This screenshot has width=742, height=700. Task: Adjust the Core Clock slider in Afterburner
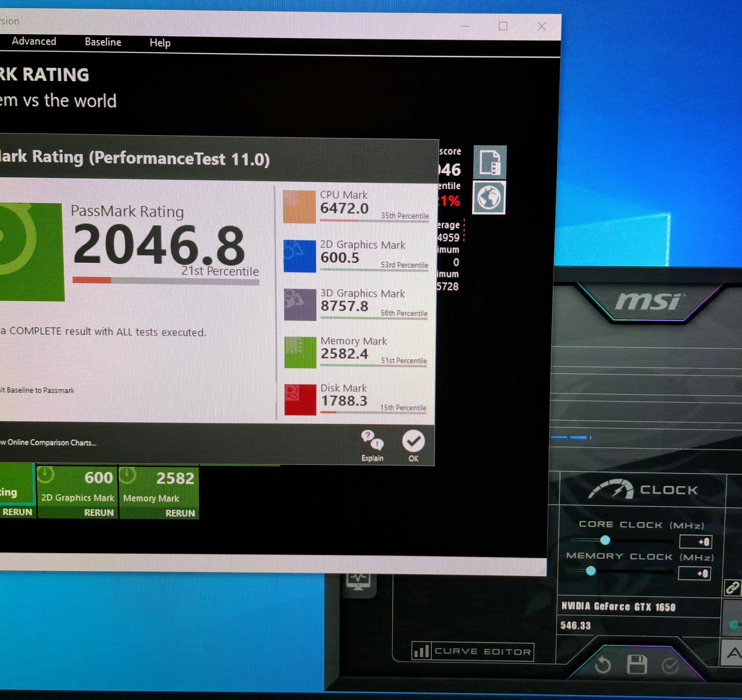605,540
